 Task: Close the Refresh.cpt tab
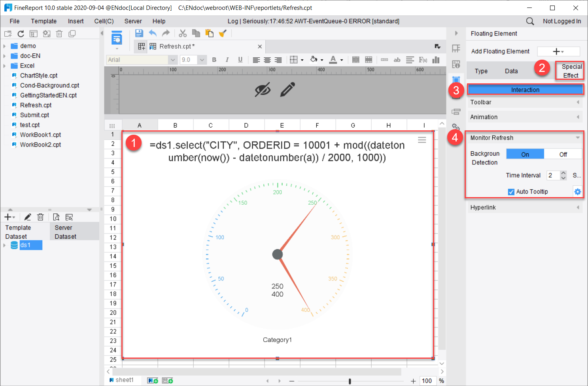(x=260, y=47)
